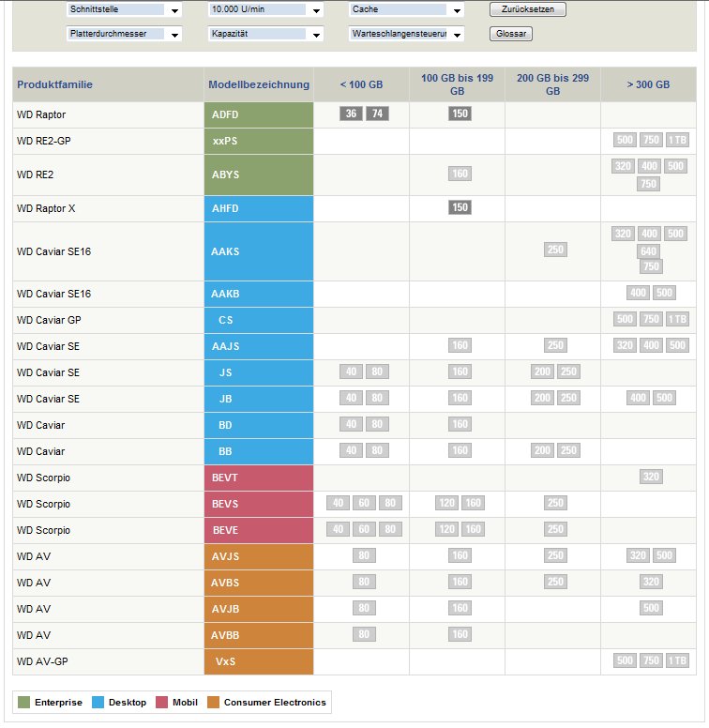Click the WD Raptor X product family text

pos(46,208)
